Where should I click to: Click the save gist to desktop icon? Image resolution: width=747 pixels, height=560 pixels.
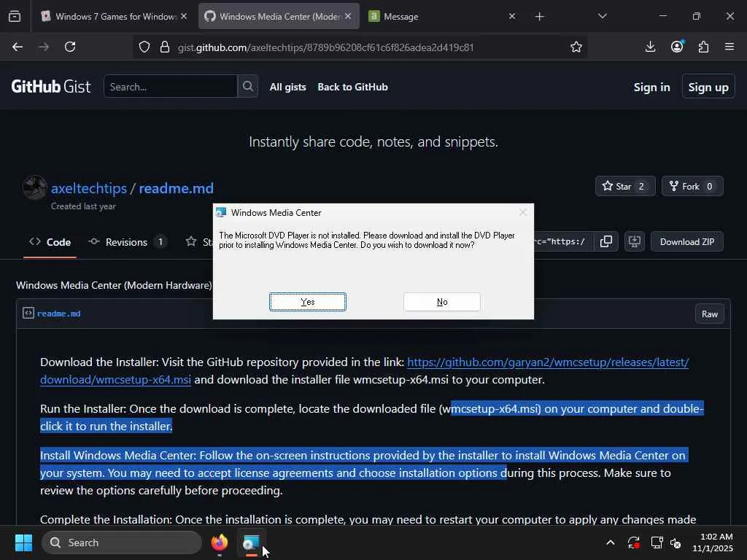pos(635,241)
